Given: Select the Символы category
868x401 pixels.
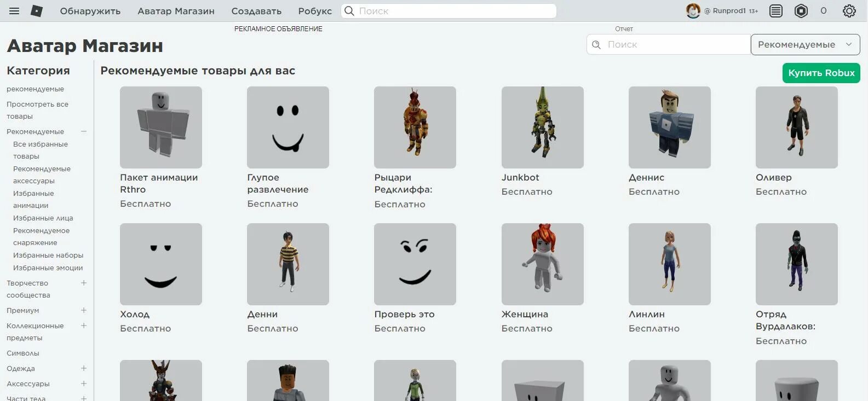Looking at the screenshot, I should (x=23, y=353).
